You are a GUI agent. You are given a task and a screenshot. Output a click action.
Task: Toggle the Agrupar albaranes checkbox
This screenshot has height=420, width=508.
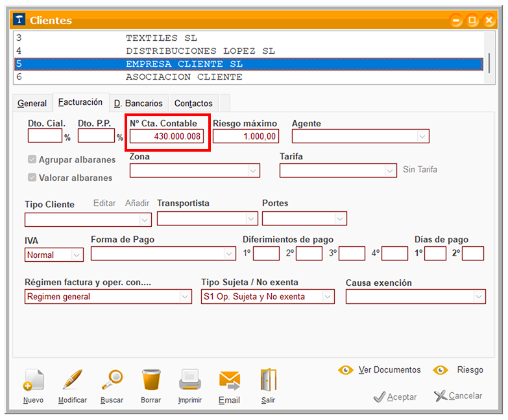[x=32, y=159]
